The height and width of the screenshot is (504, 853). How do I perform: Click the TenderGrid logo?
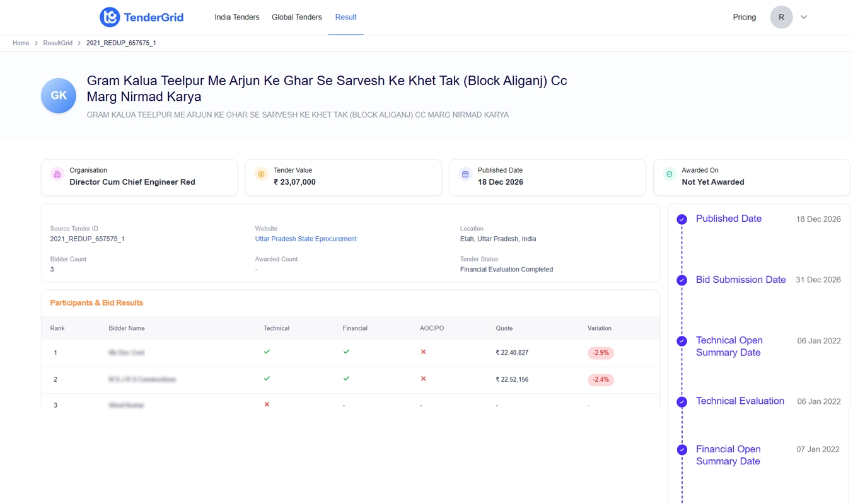(x=141, y=17)
